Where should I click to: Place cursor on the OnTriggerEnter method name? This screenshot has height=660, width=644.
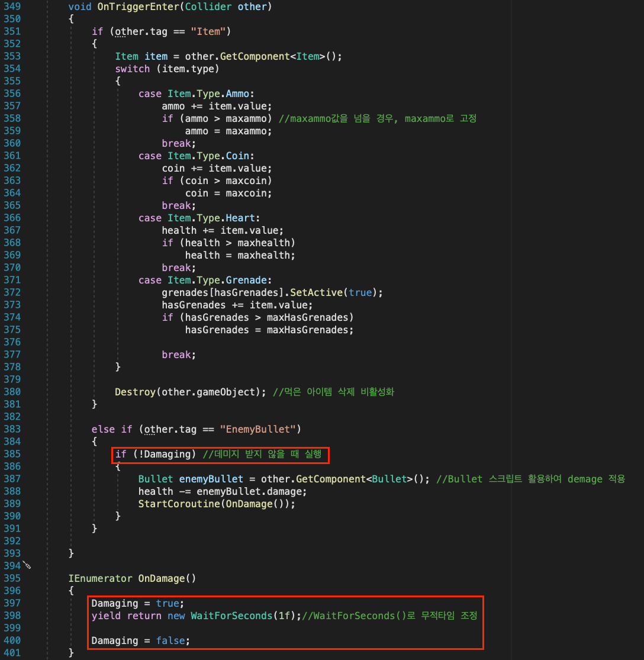(139, 7)
